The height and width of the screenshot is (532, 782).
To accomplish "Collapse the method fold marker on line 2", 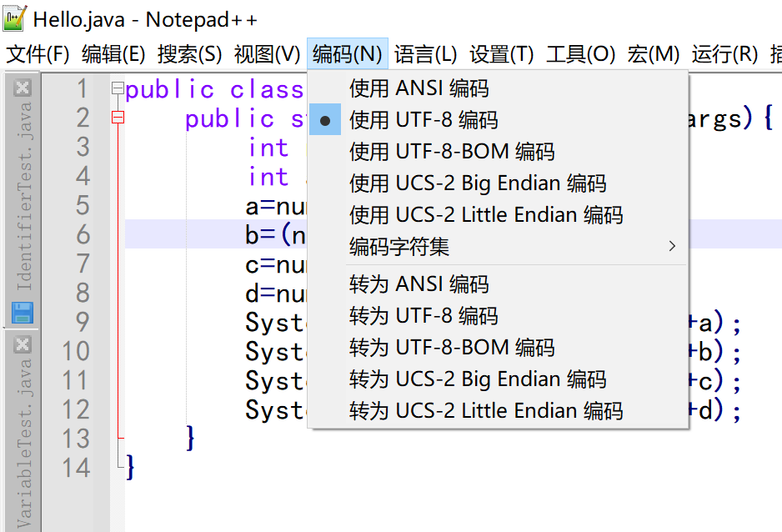I will [x=118, y=118].
